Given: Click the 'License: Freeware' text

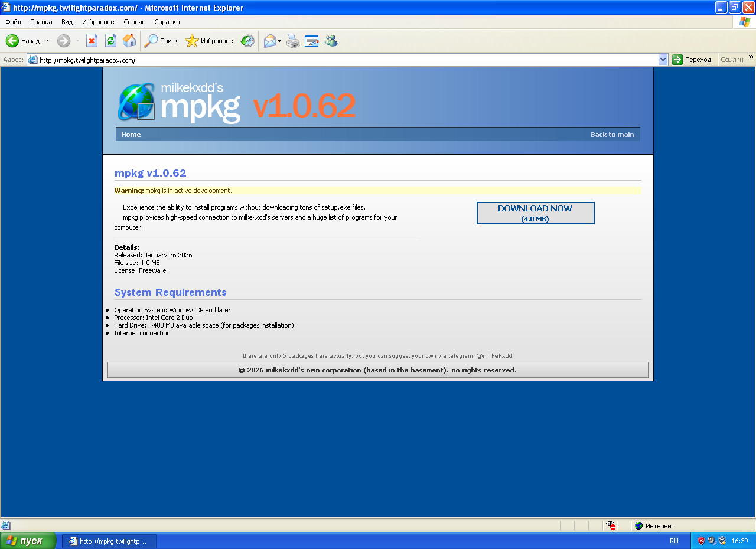Looking at the screenshot, I should (140, 270).
